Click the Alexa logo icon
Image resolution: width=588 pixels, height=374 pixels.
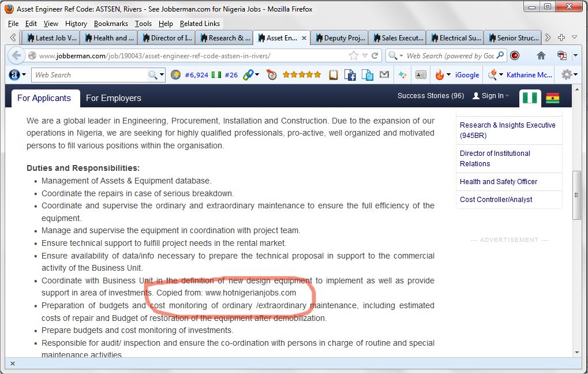(x=14, y=74)
